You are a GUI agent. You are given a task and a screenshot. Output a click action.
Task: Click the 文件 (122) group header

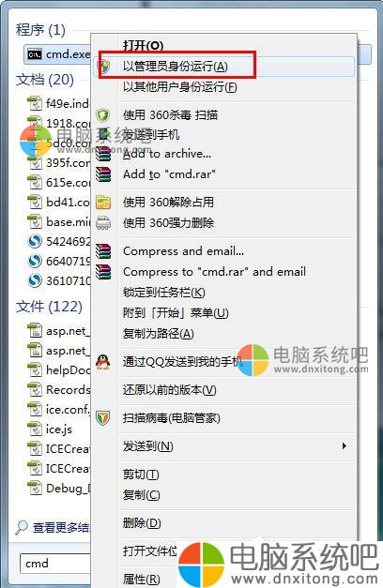coord(49,307)
